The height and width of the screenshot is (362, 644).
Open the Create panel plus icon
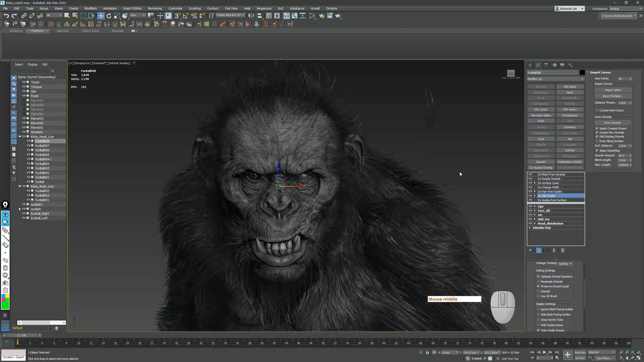coord(530,65)
